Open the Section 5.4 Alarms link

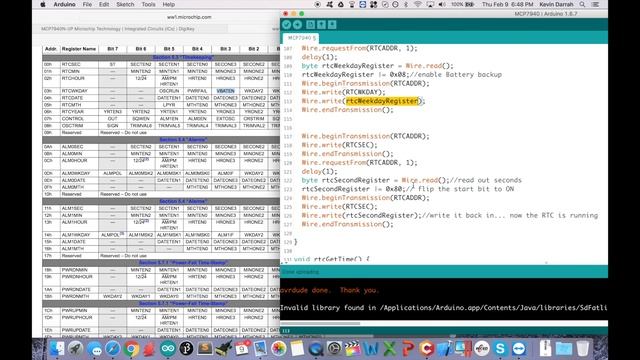point(183,140)
